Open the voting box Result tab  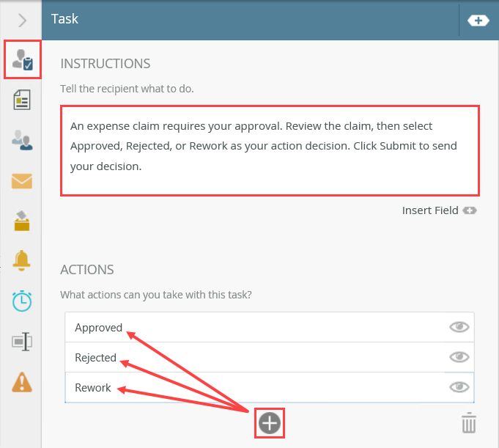22,220
